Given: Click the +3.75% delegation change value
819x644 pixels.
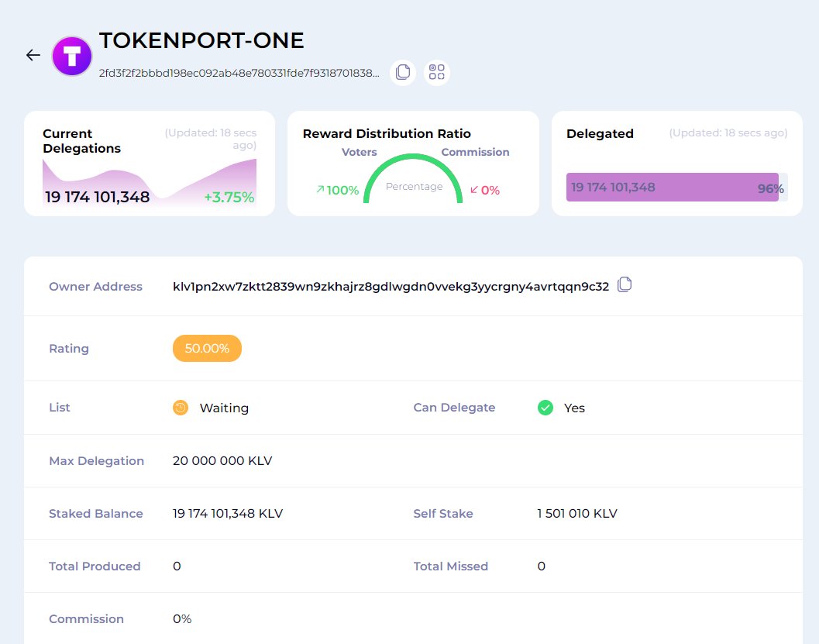Looking at the screenshot, I should [x=229, y=197].
